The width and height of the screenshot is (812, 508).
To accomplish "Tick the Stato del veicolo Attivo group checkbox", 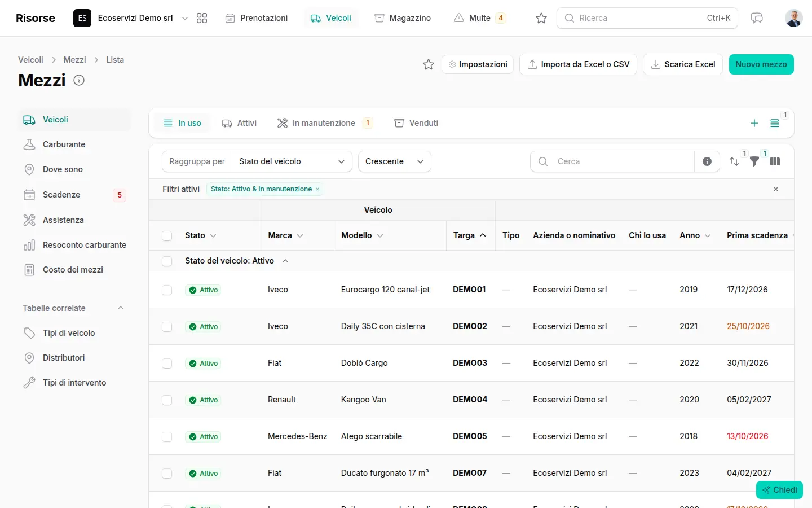I will click(x=167, y=261).
